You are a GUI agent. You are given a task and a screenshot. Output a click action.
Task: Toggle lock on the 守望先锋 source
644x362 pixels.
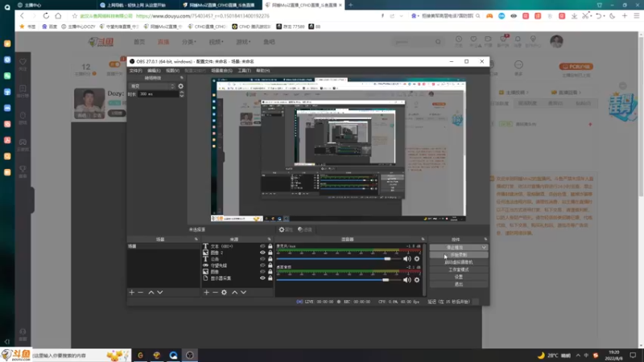tap(270, 265)
